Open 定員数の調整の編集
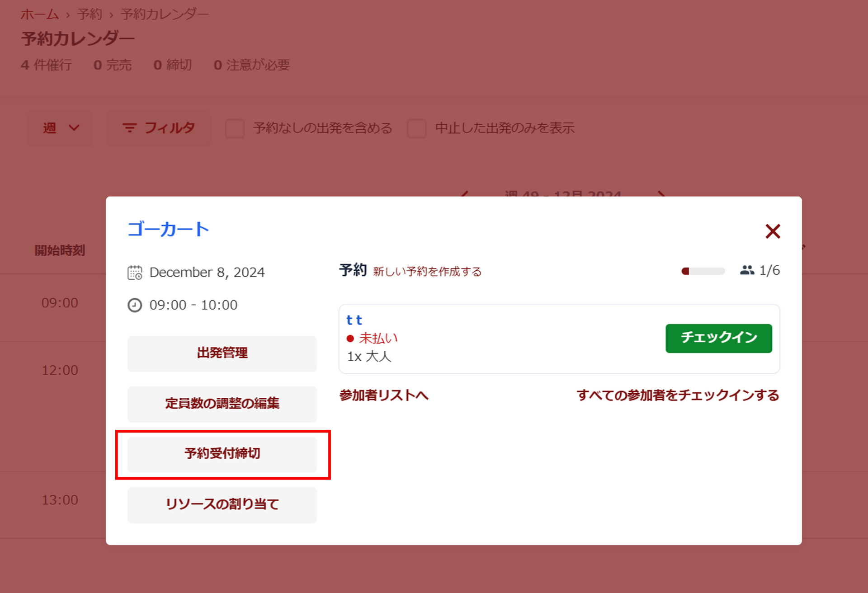Image resolution: width=868 pixels, height=593 pixels. (x=222, y=403)
